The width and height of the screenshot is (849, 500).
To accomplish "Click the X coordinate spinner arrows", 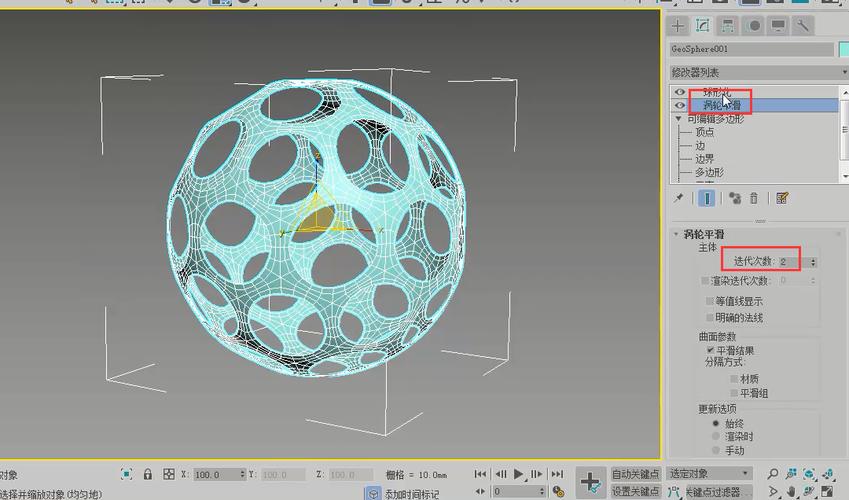I will [x=242, y=475].
